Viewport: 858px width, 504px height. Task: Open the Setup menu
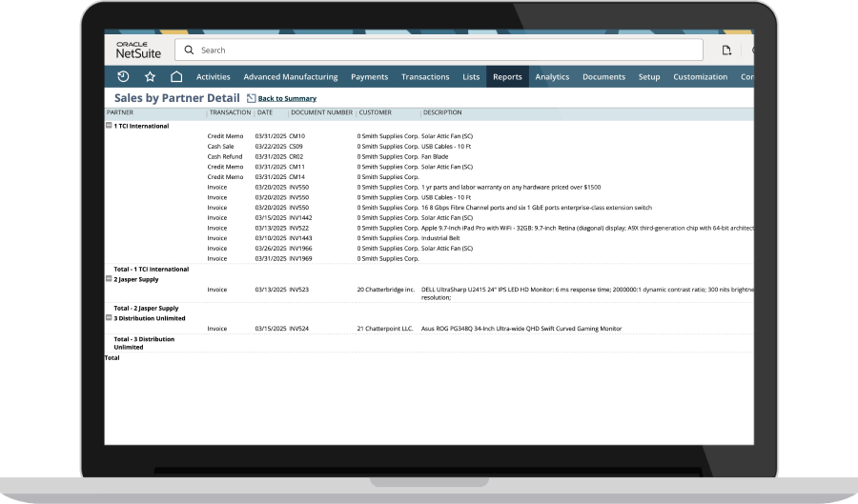(649, 77)
